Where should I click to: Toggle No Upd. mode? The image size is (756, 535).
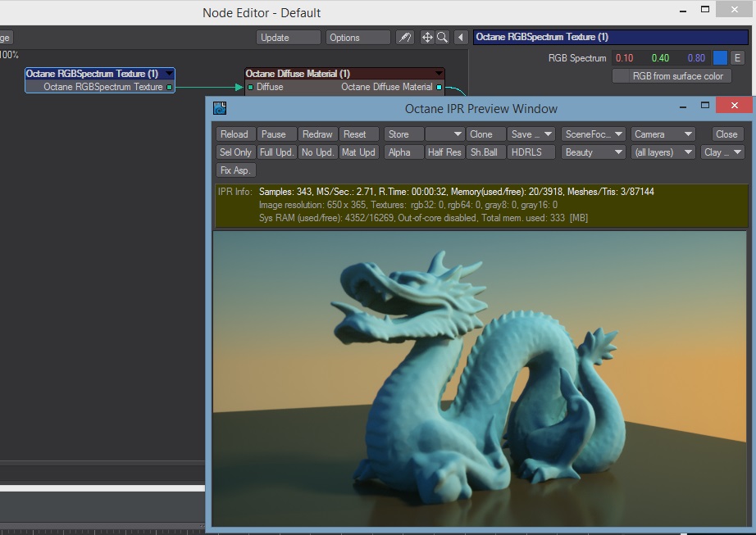[x=317, y=152]
